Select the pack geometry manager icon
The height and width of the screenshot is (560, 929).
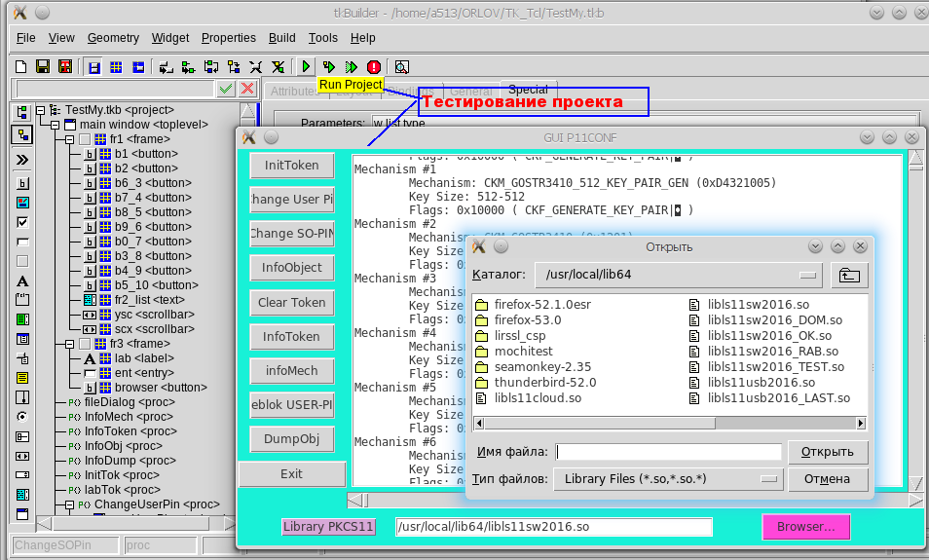tap(93, 67)
